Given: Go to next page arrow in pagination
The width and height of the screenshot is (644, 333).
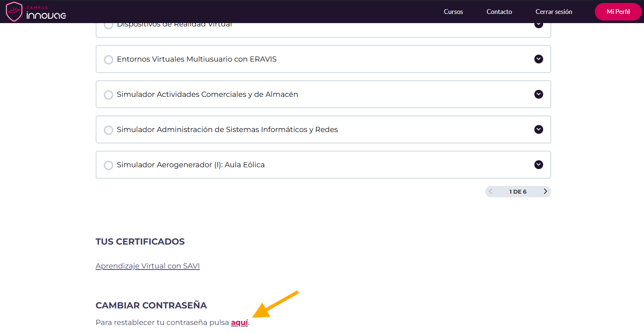Looking at the screenshot, I should [545, 191].
